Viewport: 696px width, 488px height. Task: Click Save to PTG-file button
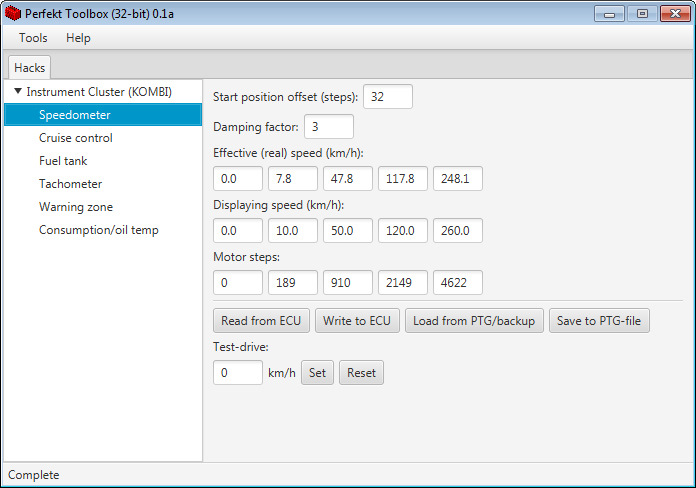point(600,321)
